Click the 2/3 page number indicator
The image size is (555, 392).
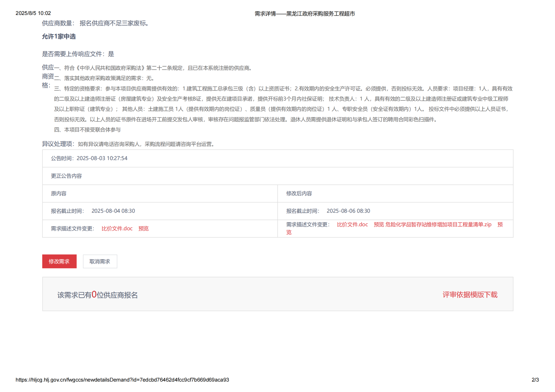coord(535,380)
